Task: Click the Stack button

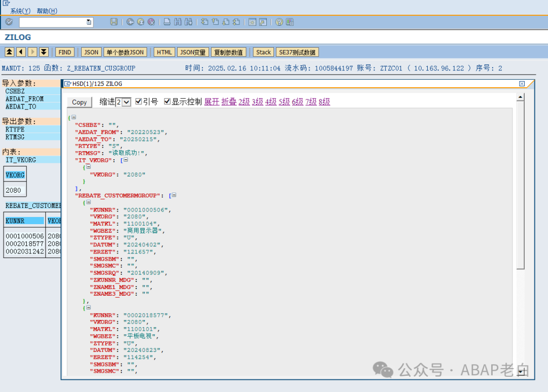Action: click(x=263, y=52)
